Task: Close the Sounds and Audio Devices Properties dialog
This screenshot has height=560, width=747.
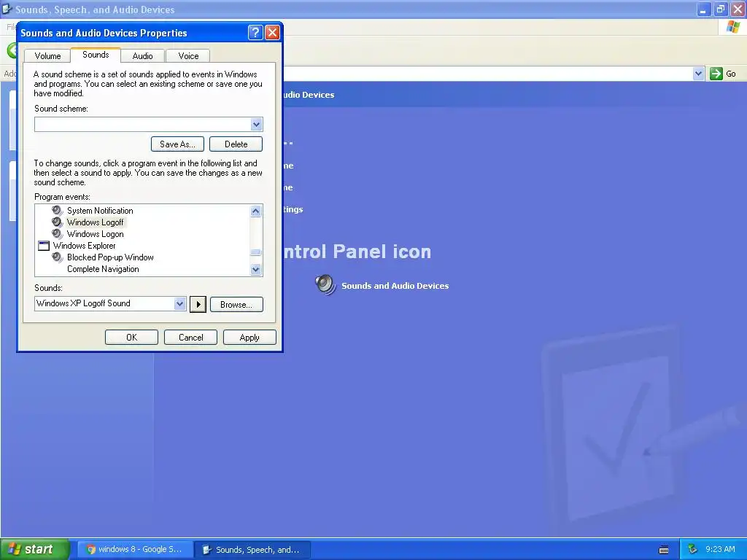Action: point(272,32)
